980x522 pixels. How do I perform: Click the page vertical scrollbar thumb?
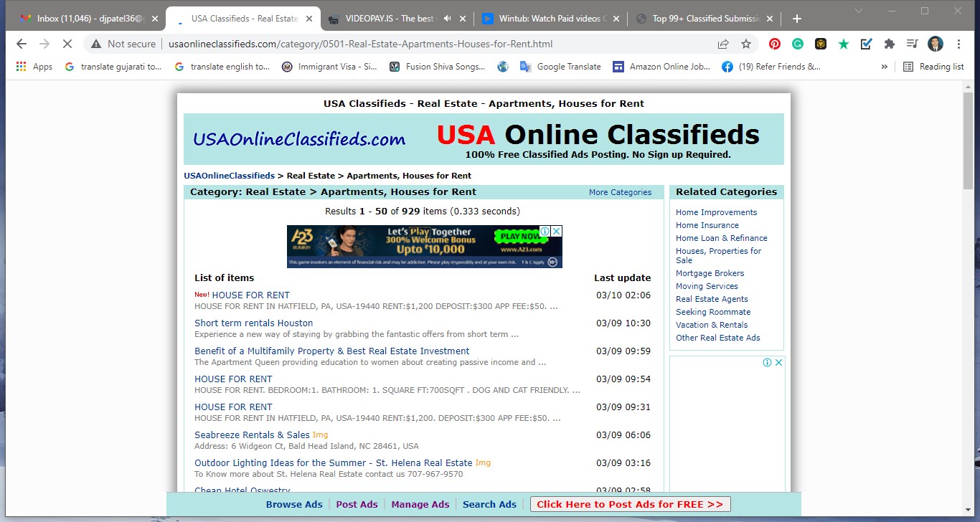point(968,141)
